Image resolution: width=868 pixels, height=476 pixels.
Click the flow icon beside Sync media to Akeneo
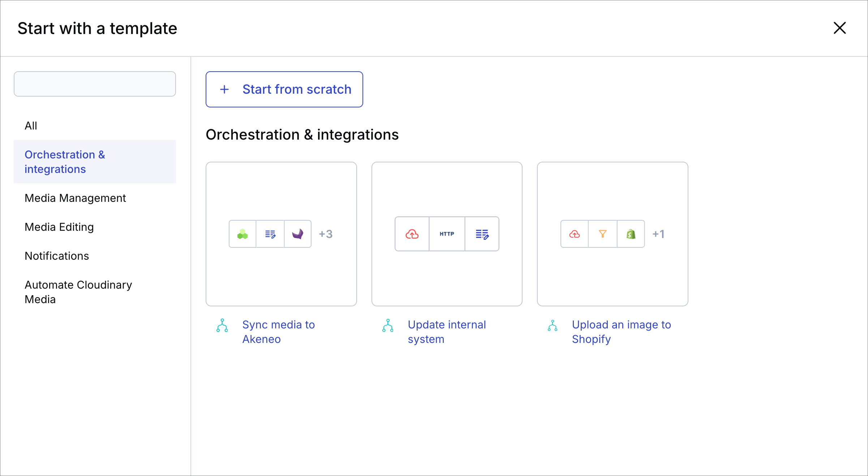222,326
